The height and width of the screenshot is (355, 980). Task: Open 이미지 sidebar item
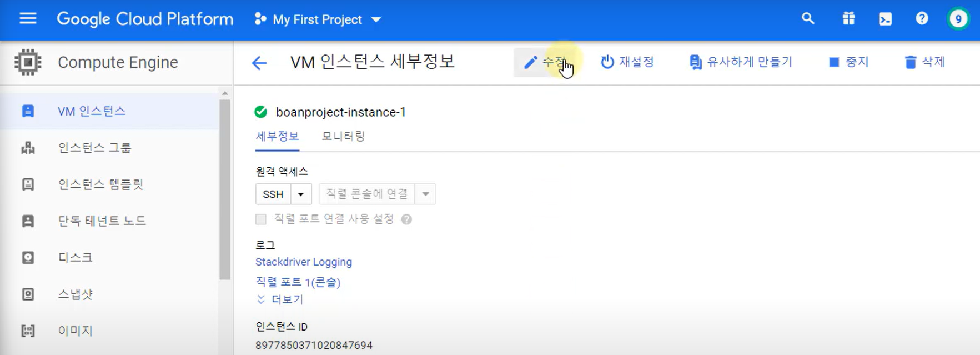(x=109, y=331)
